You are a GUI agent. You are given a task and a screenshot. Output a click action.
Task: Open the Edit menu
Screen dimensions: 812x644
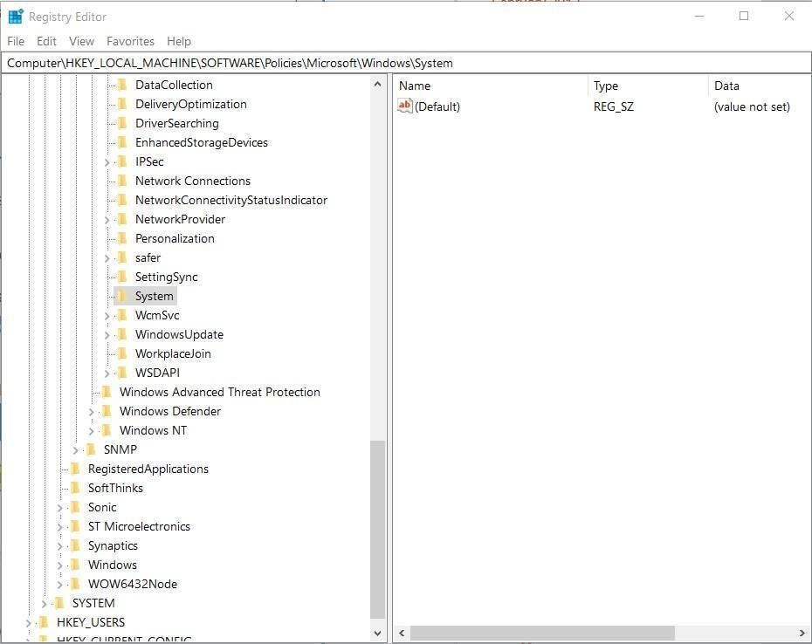(46, 41)
